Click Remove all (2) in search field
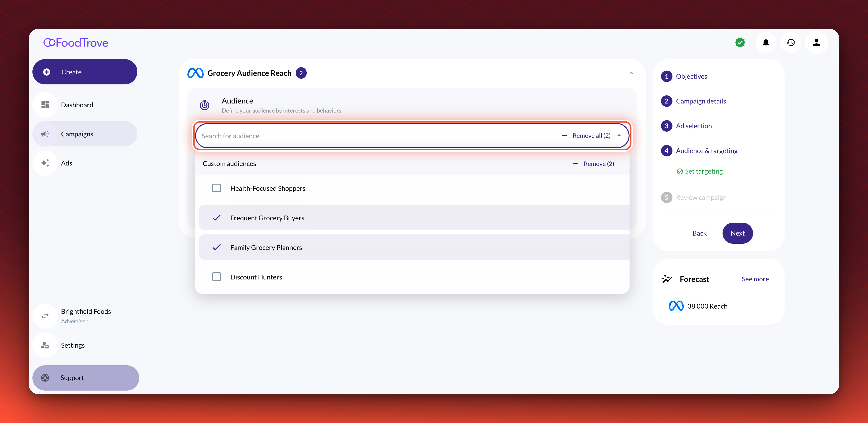The image size is (868, 423). pos(587,135)
